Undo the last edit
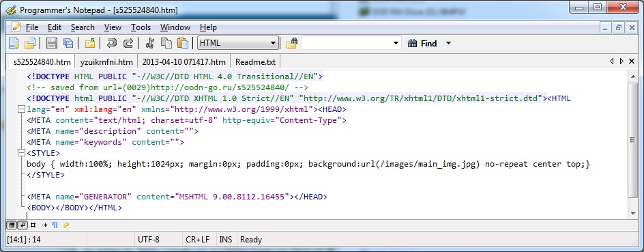 pos(112,43)
